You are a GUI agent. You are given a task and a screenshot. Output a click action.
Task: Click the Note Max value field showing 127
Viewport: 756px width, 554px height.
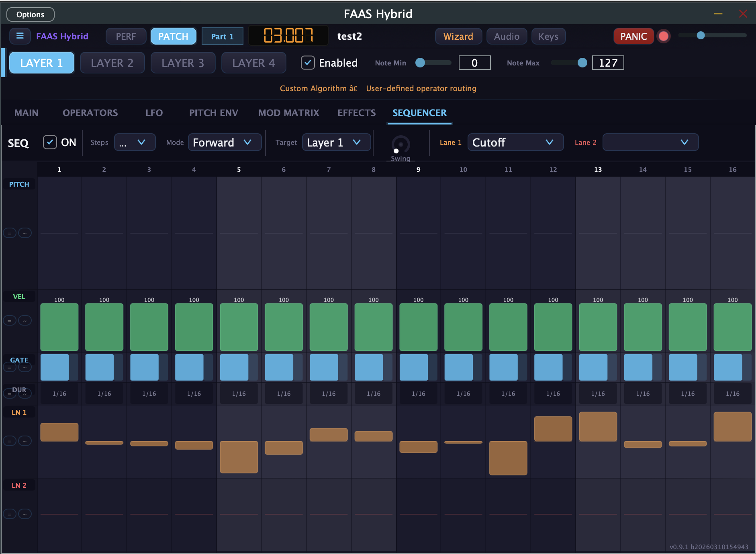click(608, 63)
